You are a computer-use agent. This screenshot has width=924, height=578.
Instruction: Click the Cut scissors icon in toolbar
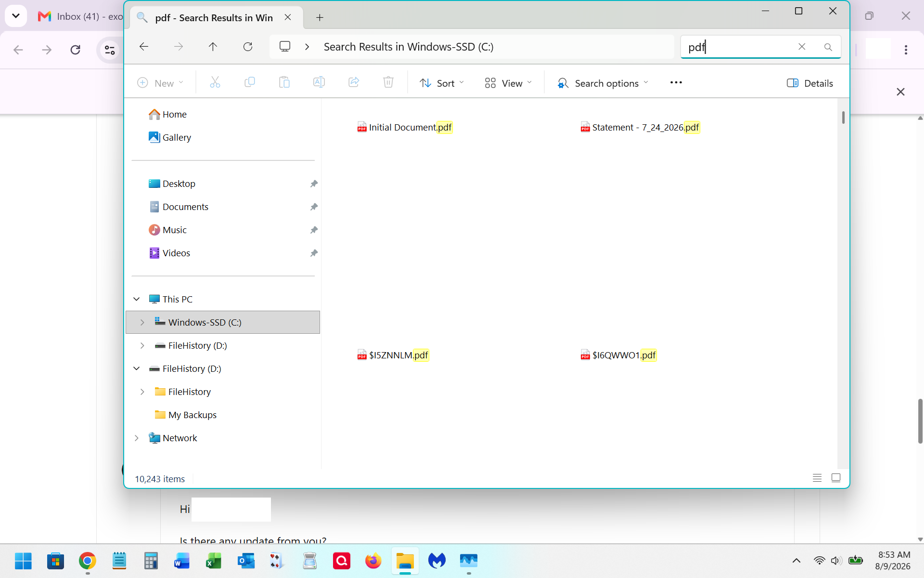215,83
